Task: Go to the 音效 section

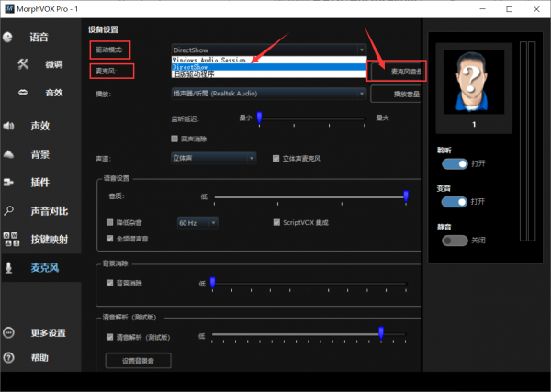Action: click(x=54, y=93)
